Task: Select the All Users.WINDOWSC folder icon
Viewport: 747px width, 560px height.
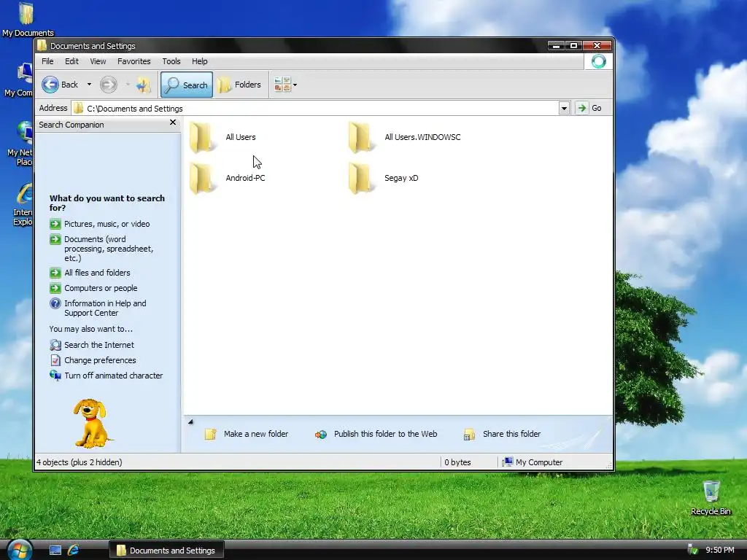Action: point(360,137)
